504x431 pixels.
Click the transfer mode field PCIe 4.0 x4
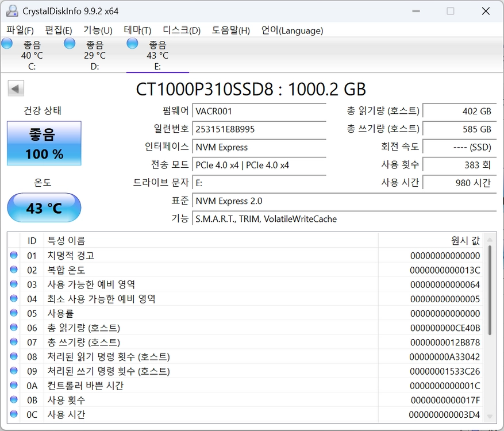click(x=259, y=165)
